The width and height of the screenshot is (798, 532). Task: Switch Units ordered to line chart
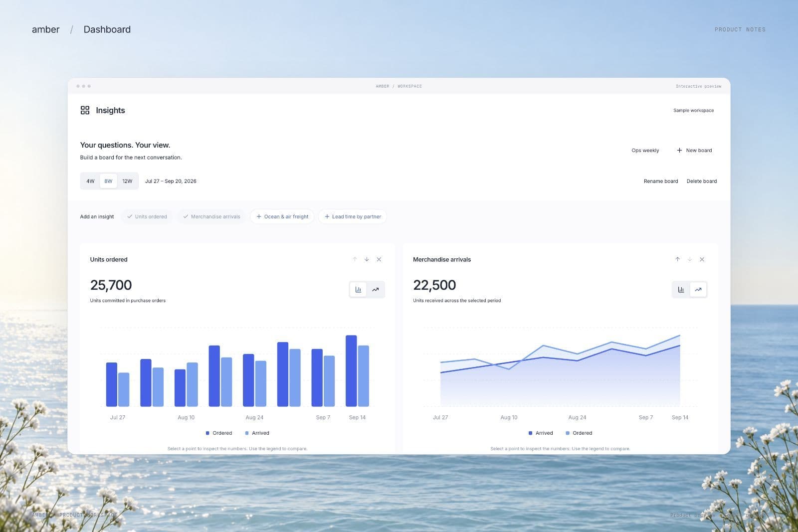(x=375, y=289)
